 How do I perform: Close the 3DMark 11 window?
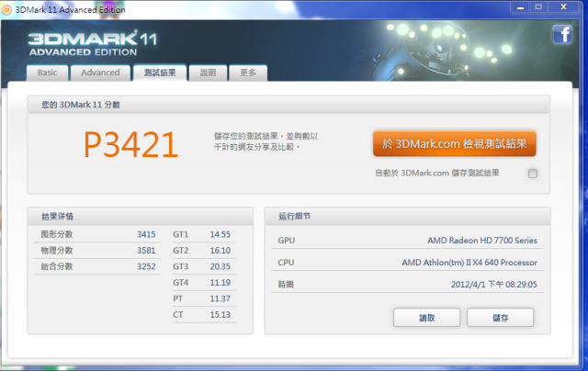(563, 7)
